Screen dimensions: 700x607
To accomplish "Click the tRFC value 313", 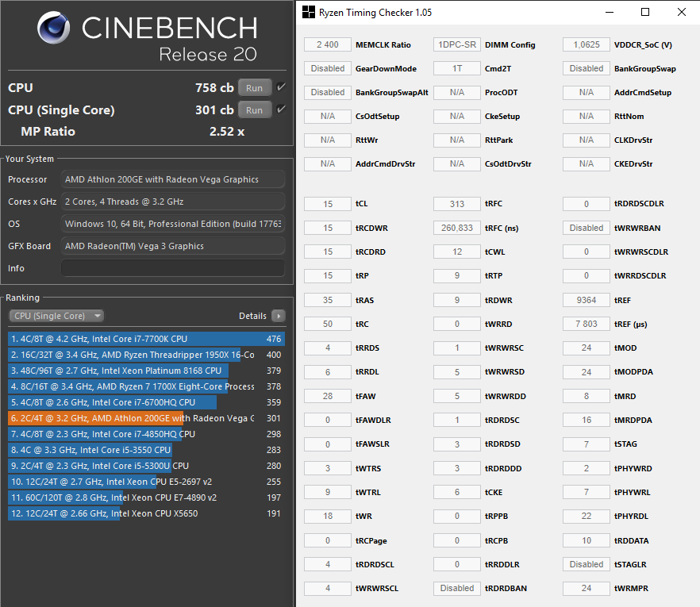I will (457, 204).
